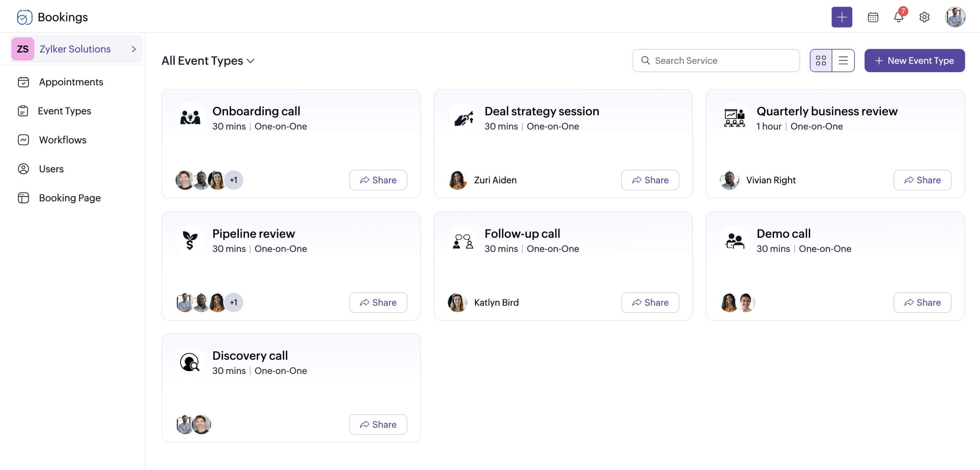
Task: Click the purple plus quick-create icon
Action: click(x=841, y=17)
